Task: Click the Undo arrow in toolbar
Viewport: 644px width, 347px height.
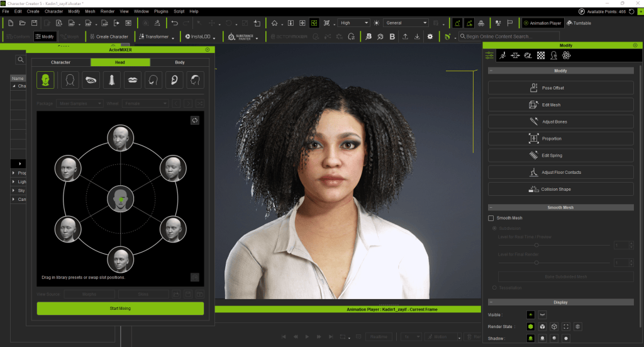Action: [175, 23]
